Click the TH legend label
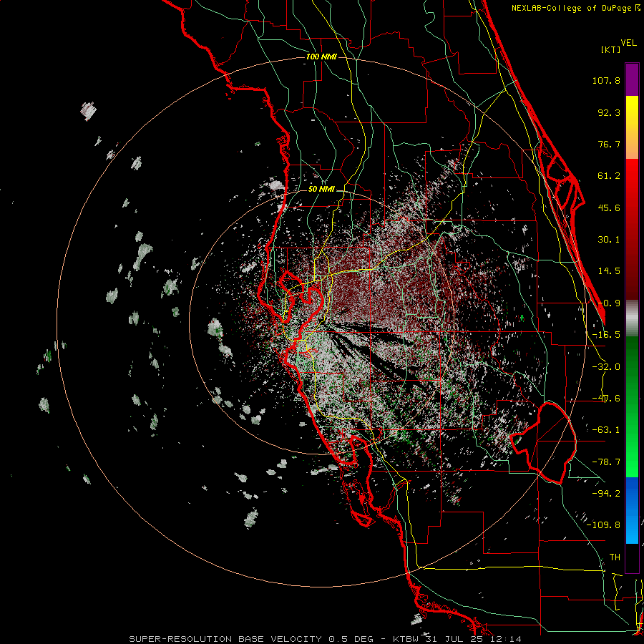Screen dimensions: 644x644 coord(615,557)
